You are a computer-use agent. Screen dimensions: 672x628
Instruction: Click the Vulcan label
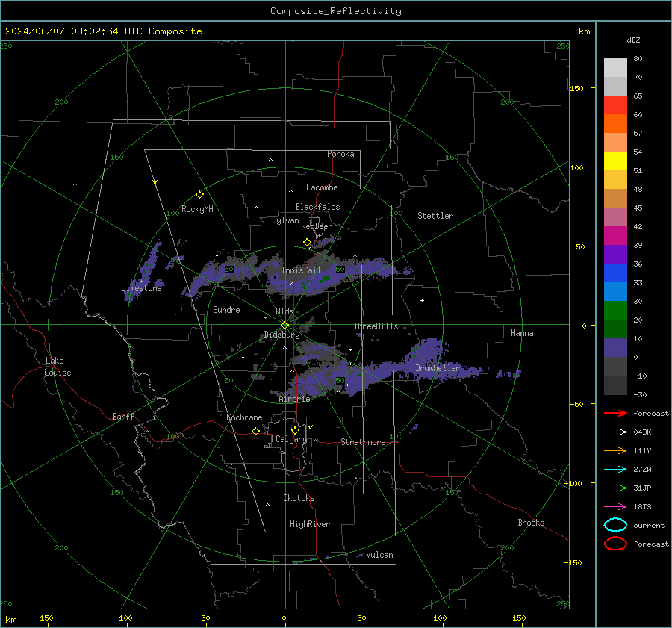379,555
